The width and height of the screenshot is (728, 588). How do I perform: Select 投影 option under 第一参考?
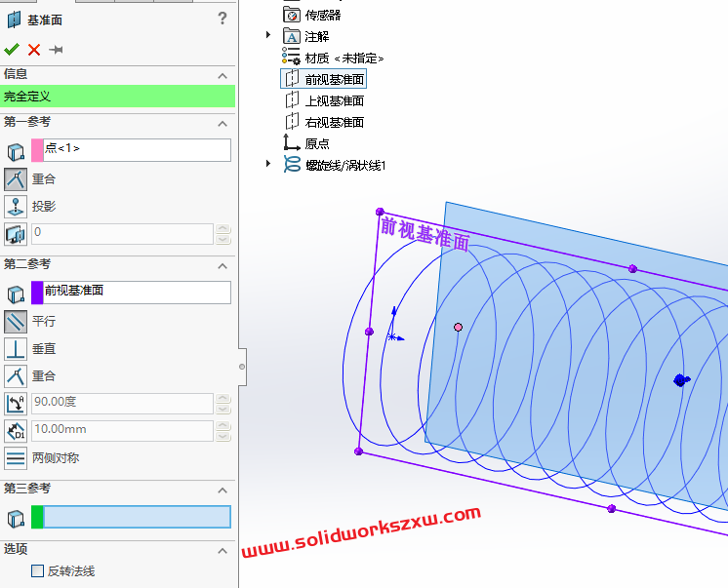tap(16, 207)
